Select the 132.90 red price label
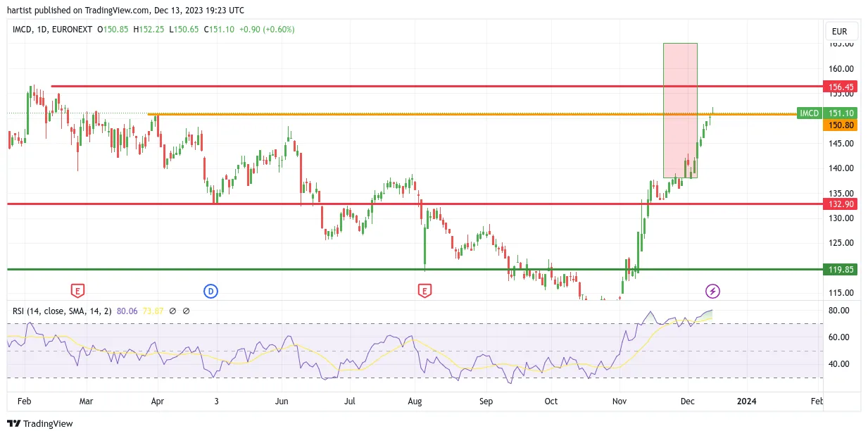 coord(841,204)
